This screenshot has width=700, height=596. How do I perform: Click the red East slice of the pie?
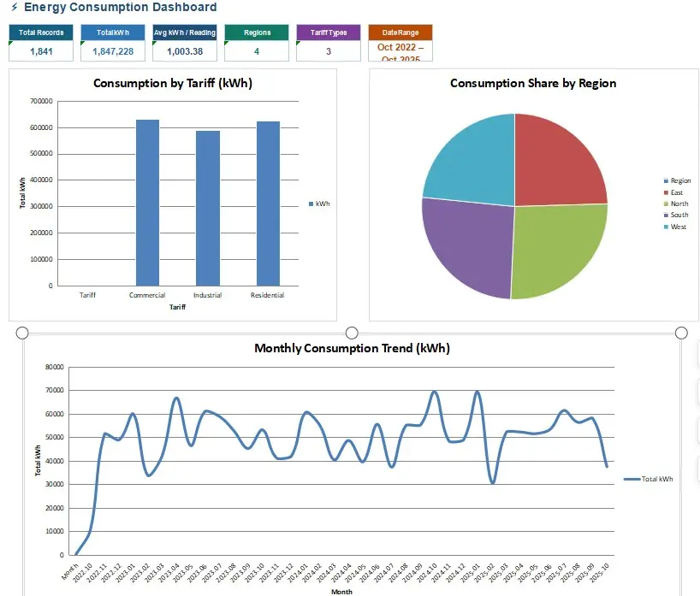(554, 165)
